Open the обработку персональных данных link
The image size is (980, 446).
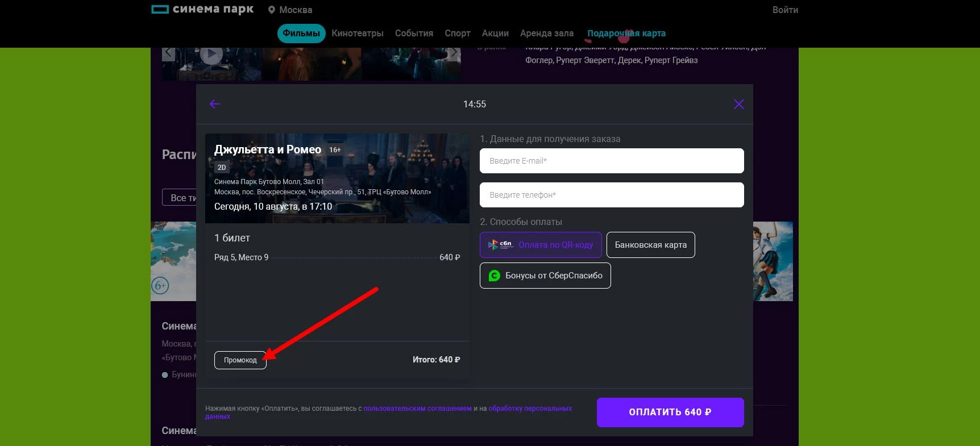tap(530, 409)
